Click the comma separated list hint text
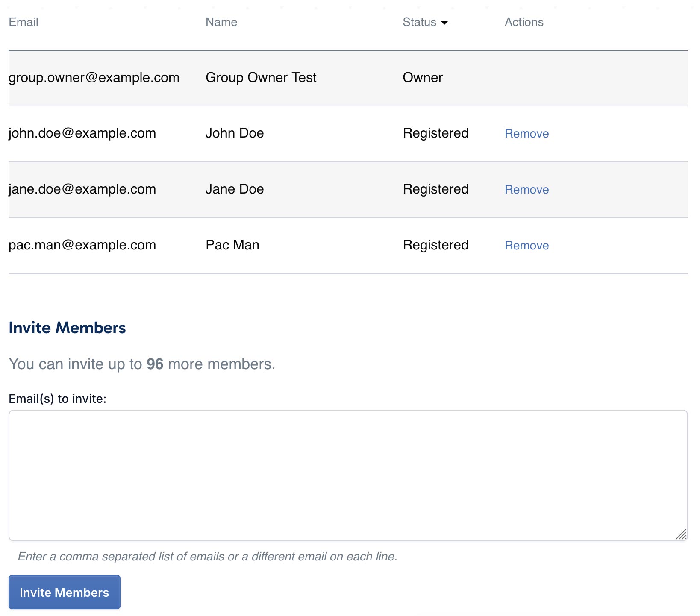 (207, 556)
